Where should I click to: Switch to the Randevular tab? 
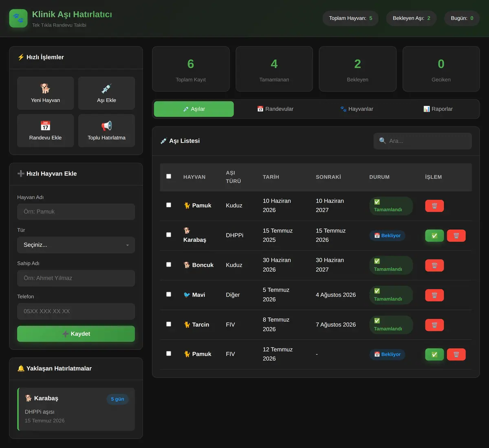275,109
